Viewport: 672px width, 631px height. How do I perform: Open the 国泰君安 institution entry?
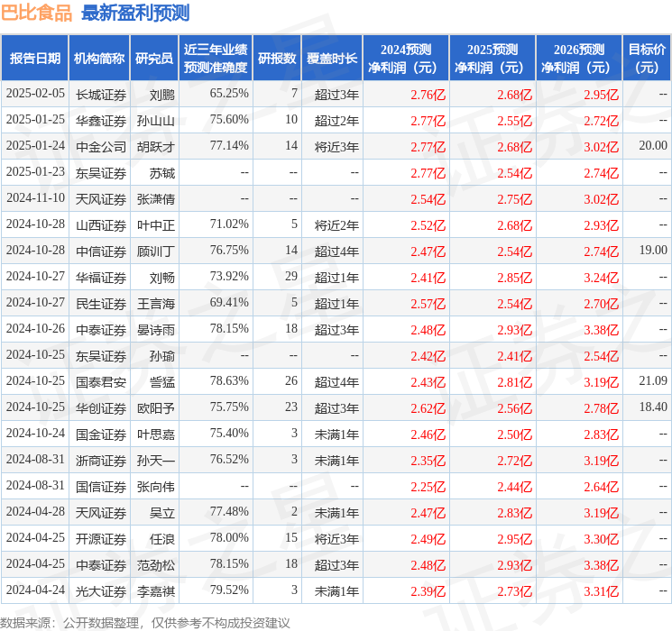tap(100, 382)
